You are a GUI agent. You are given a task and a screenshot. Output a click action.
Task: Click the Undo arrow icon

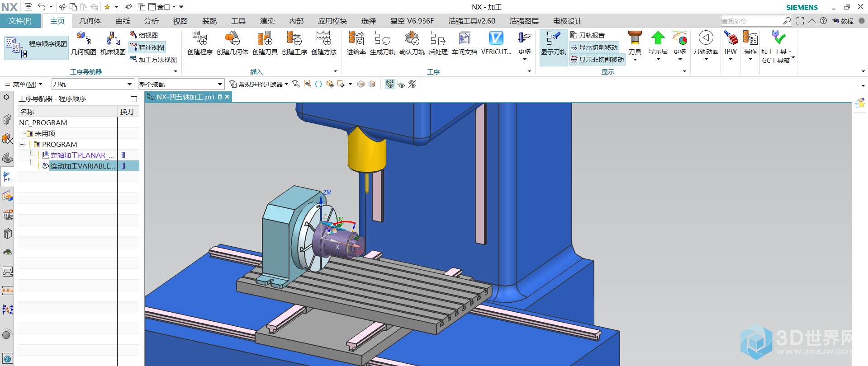(42, 7)
